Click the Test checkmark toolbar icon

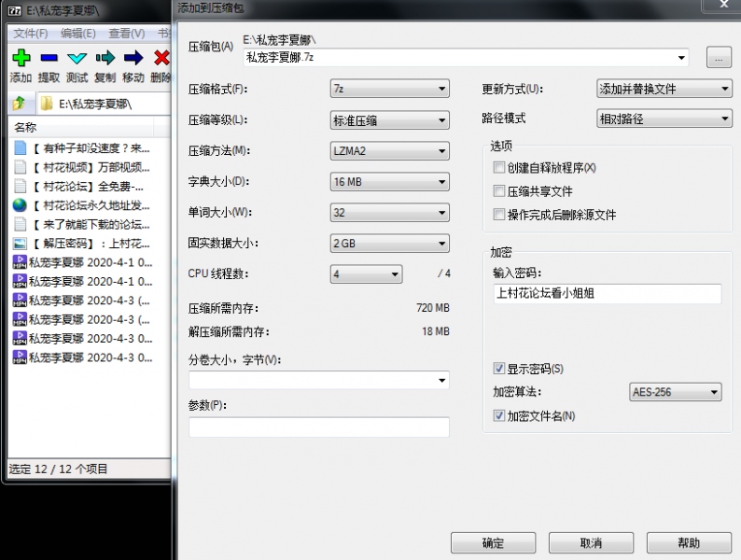[x=77, y=59]
